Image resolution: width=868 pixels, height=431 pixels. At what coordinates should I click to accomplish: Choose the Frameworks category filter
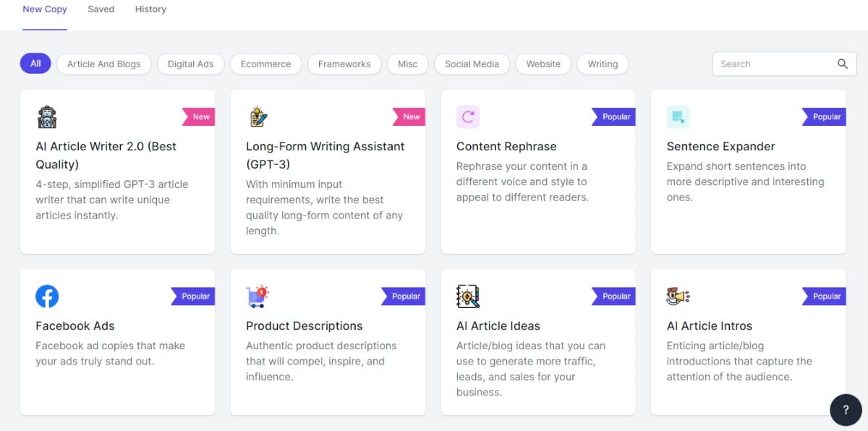coord(344,64)
